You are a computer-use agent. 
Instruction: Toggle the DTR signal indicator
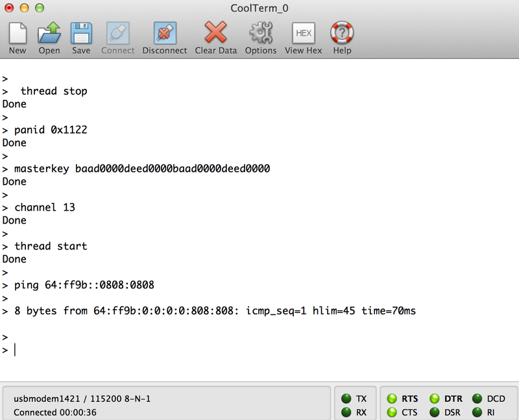(x=435, y=399)
